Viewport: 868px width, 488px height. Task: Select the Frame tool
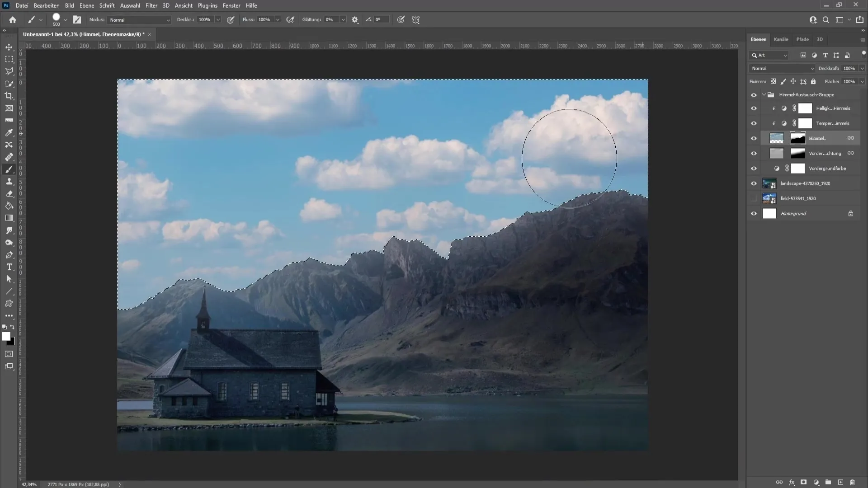(x=9, y=108)
